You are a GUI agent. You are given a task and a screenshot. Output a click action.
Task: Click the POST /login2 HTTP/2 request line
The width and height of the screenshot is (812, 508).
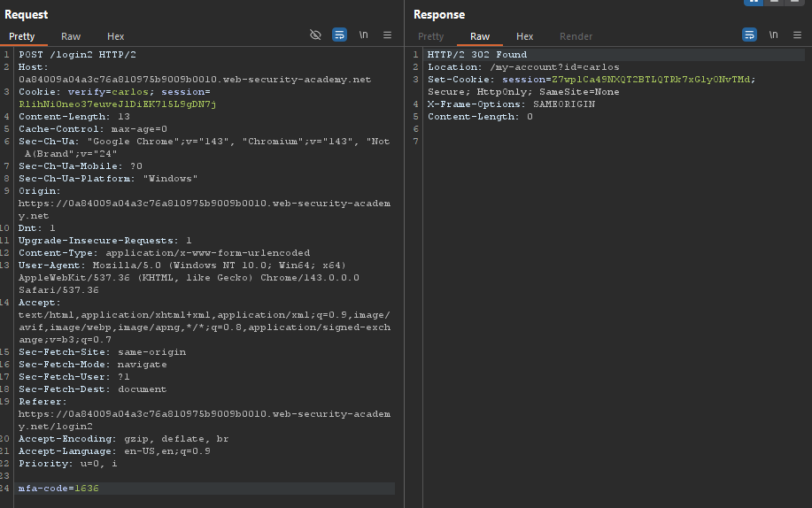(78, 54)
